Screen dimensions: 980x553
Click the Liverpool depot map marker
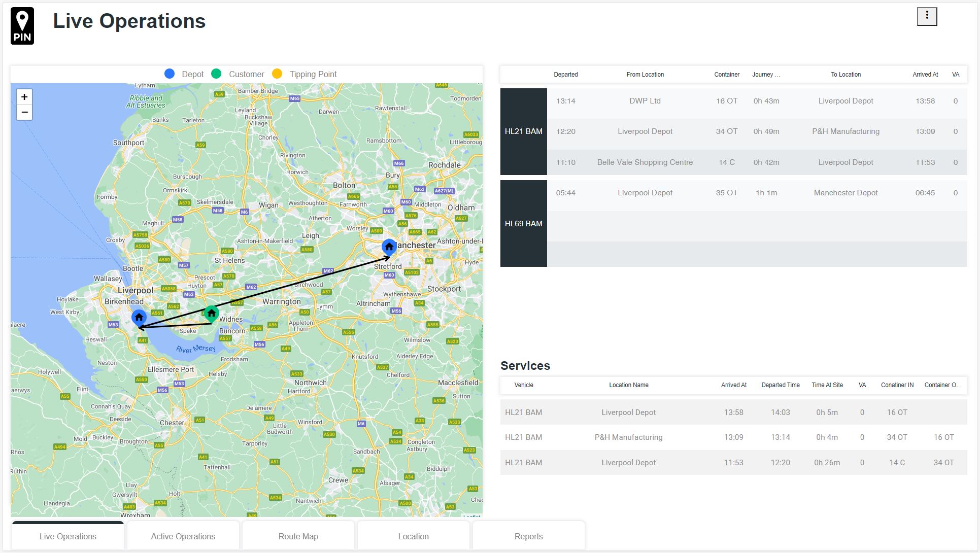click(139, 317)
